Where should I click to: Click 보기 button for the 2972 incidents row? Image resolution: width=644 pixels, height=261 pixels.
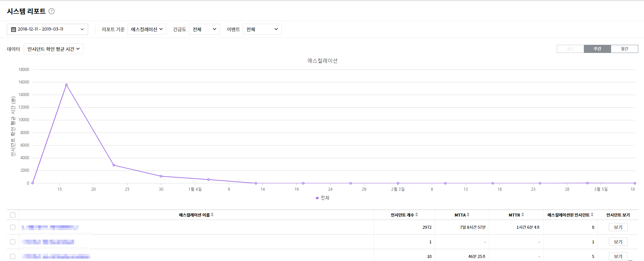618,227
